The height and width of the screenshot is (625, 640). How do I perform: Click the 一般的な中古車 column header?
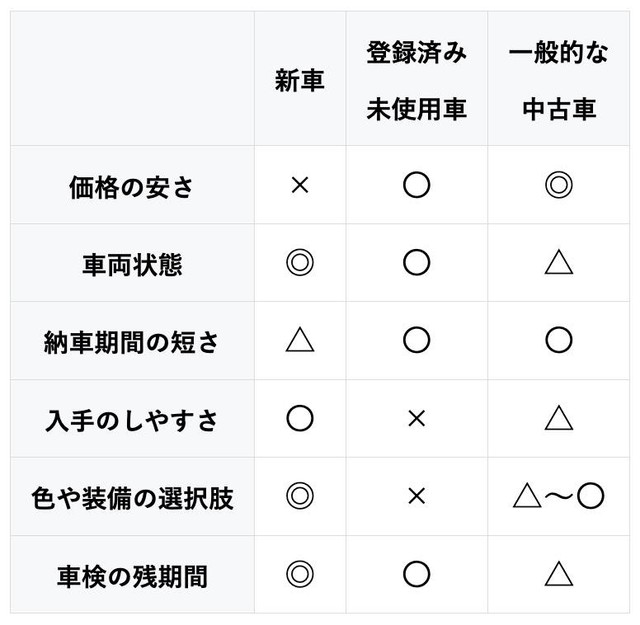pyautogui.click(x=559, y=81)
